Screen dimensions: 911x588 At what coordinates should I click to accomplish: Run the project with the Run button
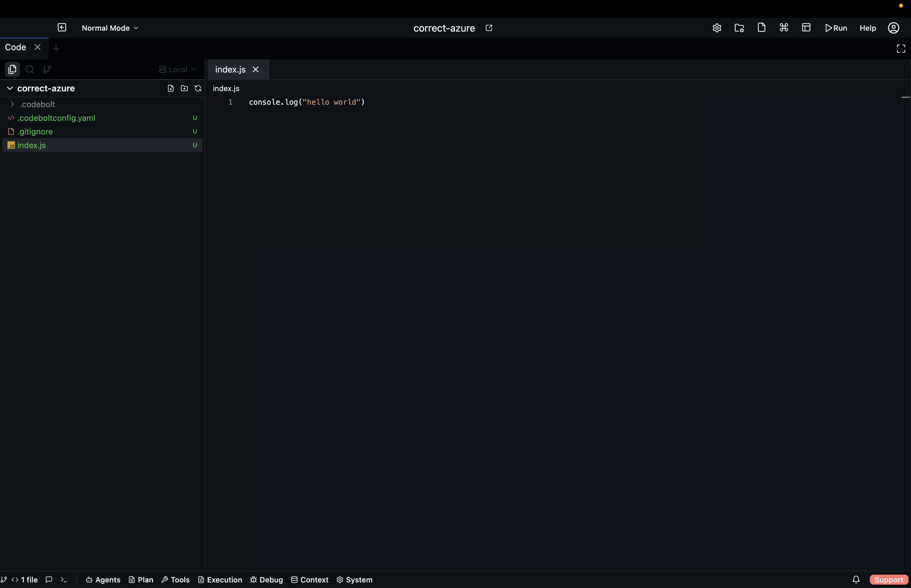pyautogui.click(x=835, y=28)
